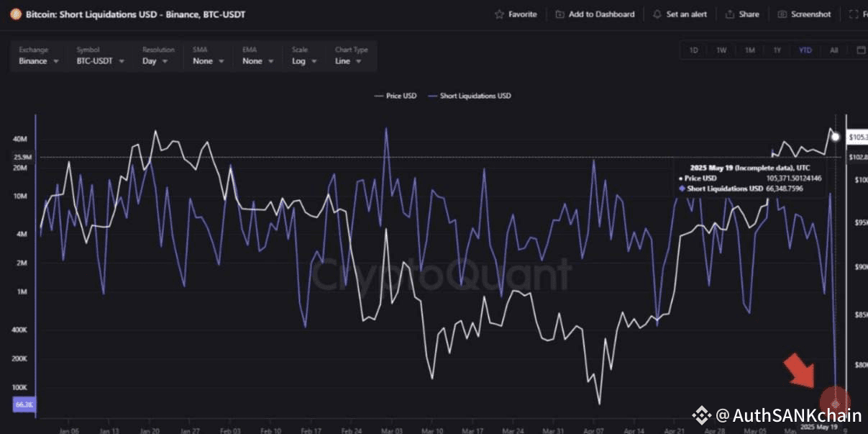Click the $95K right axis label
868x434 pixels.
860,223
